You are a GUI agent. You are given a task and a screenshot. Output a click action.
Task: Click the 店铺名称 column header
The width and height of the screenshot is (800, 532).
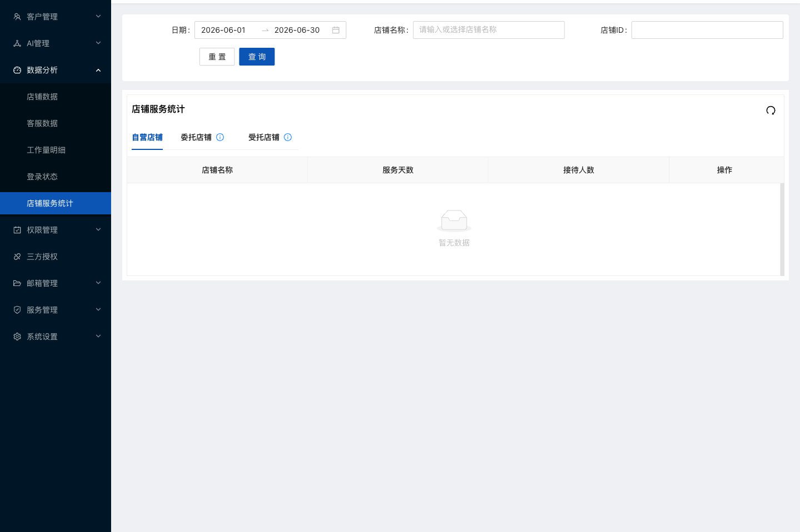pos(217,170)
